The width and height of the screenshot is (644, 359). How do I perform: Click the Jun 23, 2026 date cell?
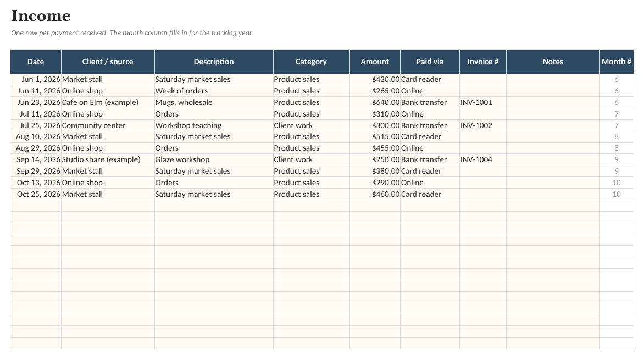point(36,102)
